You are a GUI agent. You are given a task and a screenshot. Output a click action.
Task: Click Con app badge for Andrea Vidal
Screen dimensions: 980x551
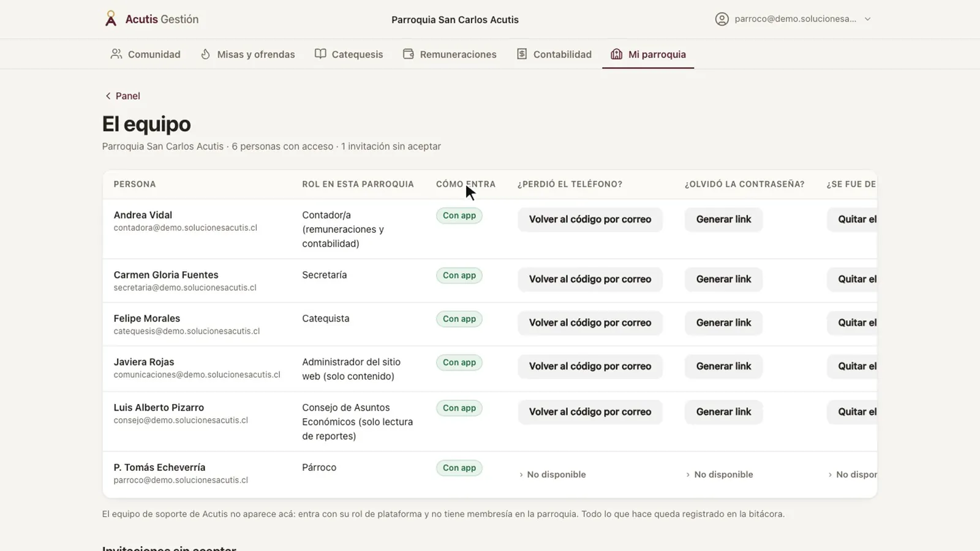(x=459, y=216)
